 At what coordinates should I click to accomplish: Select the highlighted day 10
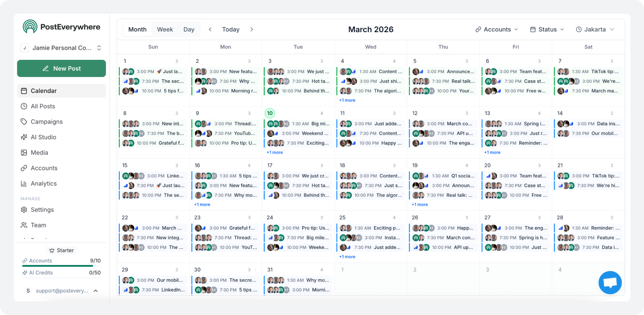click(x=270, y=113)
